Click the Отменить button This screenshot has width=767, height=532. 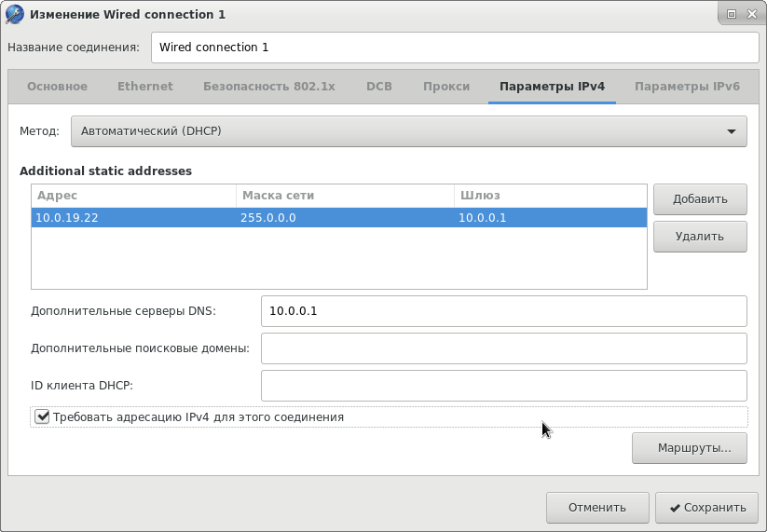click(x=596, y=508)
